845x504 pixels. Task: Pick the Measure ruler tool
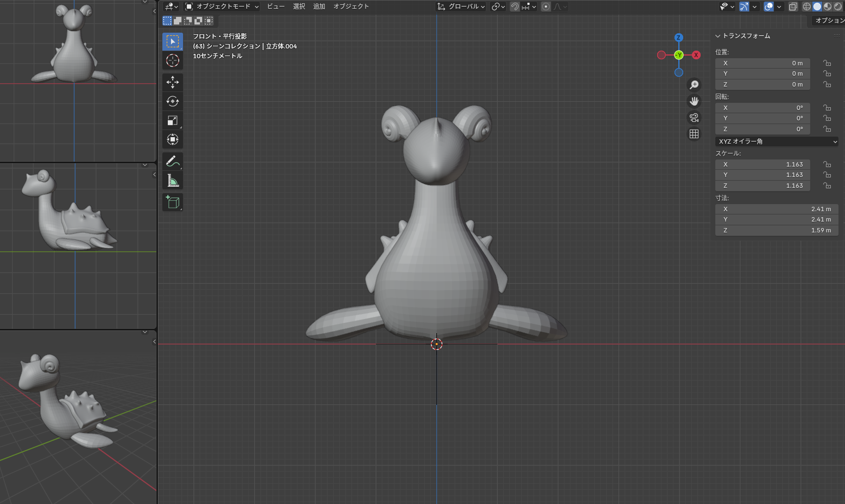point(173,180)
